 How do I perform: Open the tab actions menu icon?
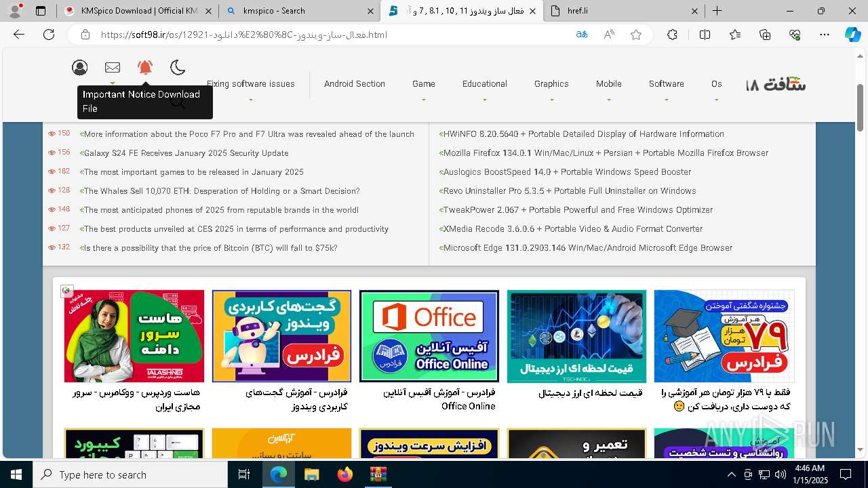click(x=41, y=11)
